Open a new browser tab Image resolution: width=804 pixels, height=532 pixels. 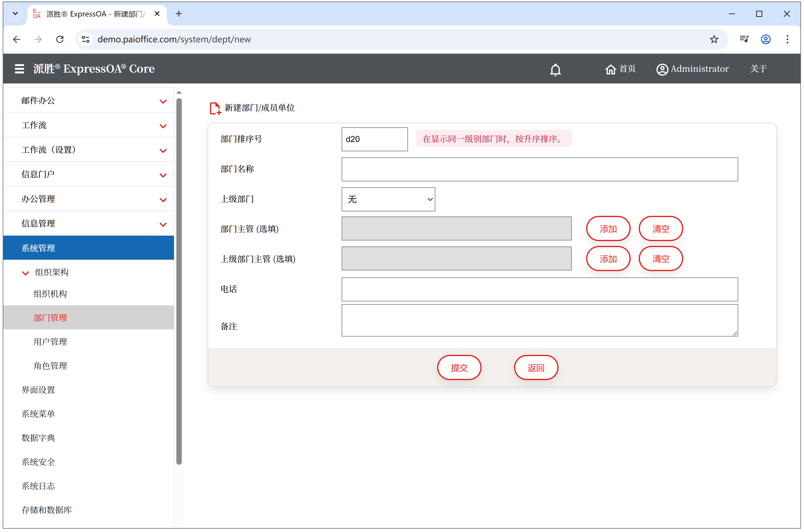point(178,14)
